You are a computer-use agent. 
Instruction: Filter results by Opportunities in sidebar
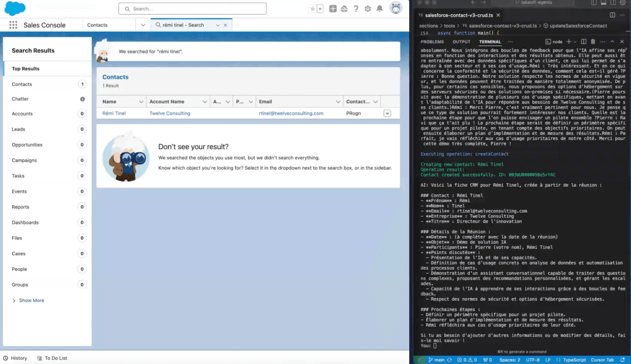(x=47, y=145)
